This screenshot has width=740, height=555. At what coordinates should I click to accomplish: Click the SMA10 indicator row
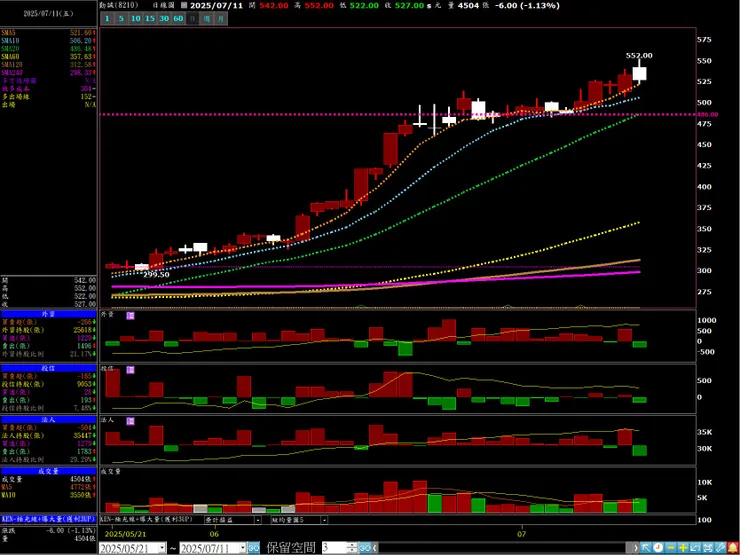tap(49, 41)
